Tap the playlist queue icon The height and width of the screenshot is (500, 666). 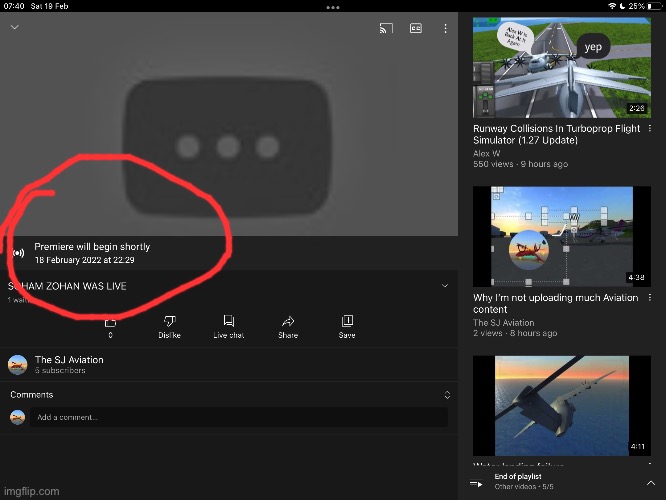[x=476, y=483]
